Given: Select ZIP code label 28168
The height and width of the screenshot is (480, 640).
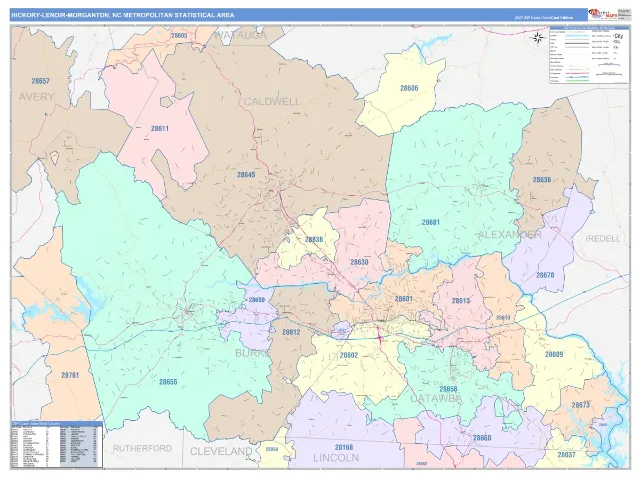Looking at the screenshot, I should [x=344, y=447].
